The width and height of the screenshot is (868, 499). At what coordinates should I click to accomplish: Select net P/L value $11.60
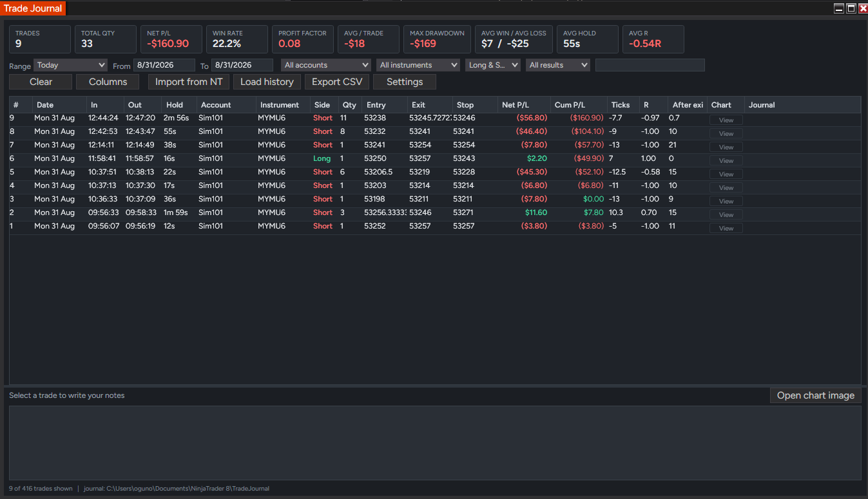point(536,212)
